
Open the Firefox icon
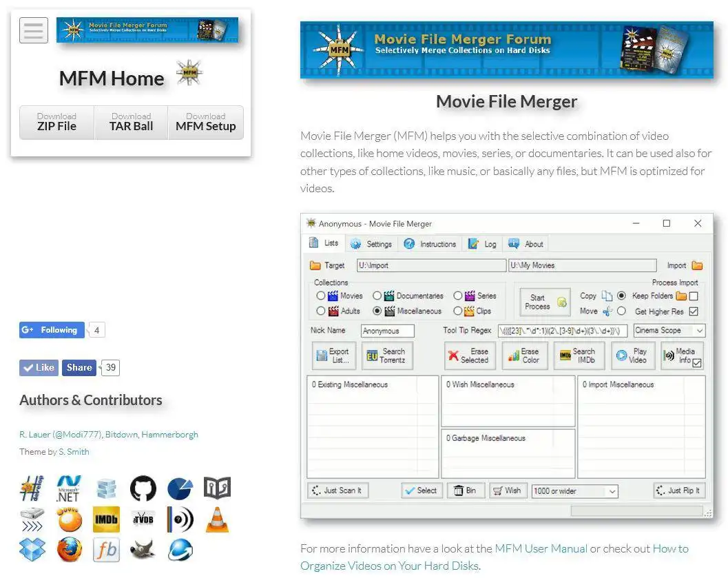(x=69, y=550)
